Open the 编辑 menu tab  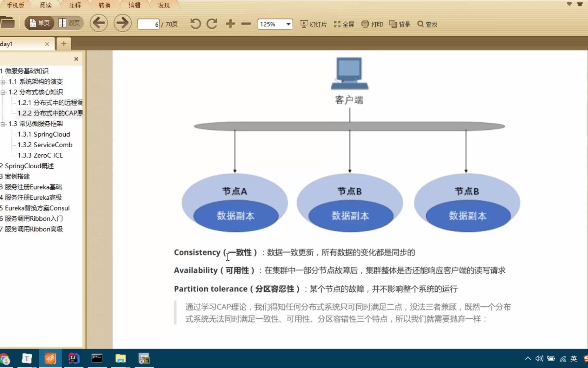point(134,5)
